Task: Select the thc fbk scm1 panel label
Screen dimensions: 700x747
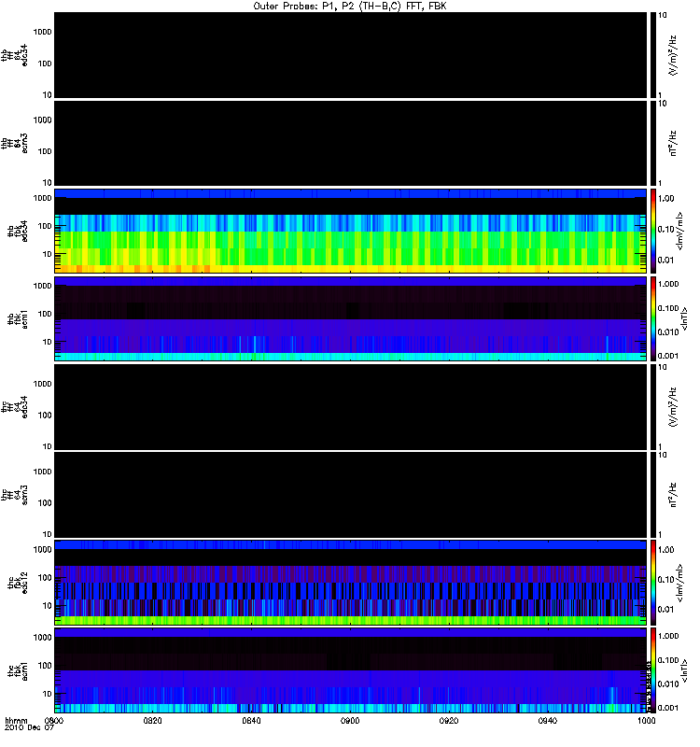Action: [18, 671]
